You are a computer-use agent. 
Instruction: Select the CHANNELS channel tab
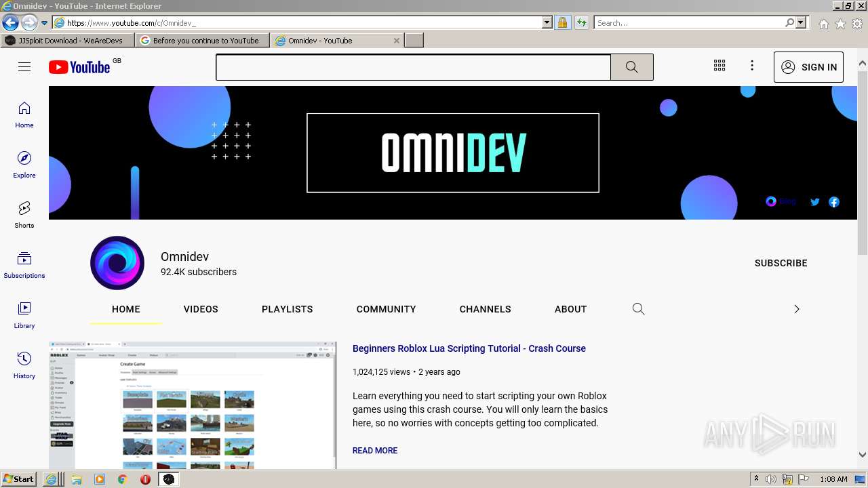[x=486, y=309]
